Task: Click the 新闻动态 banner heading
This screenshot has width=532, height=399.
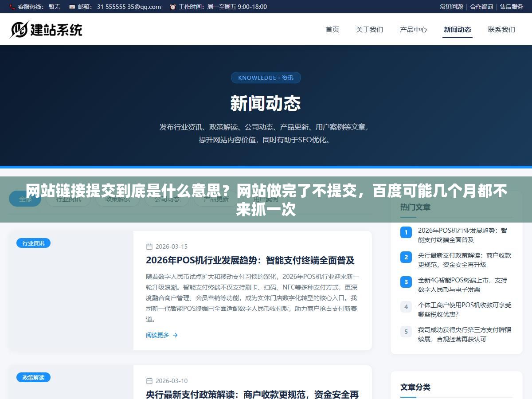Action: (x=266, y=104)
